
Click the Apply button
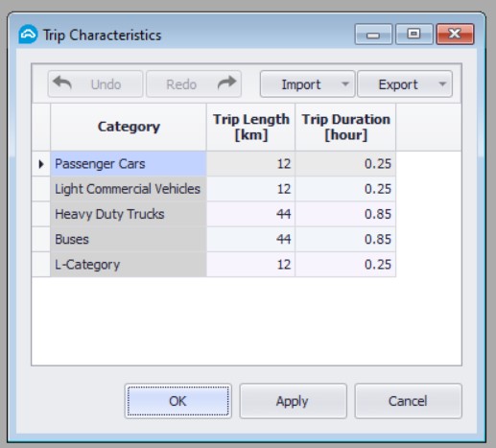pos(293,401)
